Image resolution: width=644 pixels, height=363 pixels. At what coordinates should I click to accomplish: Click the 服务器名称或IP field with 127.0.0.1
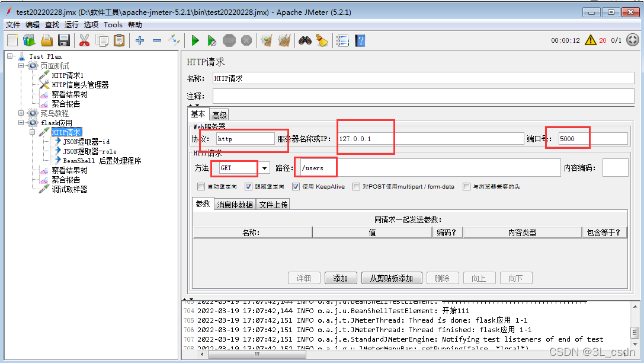(x=431, y=139)
